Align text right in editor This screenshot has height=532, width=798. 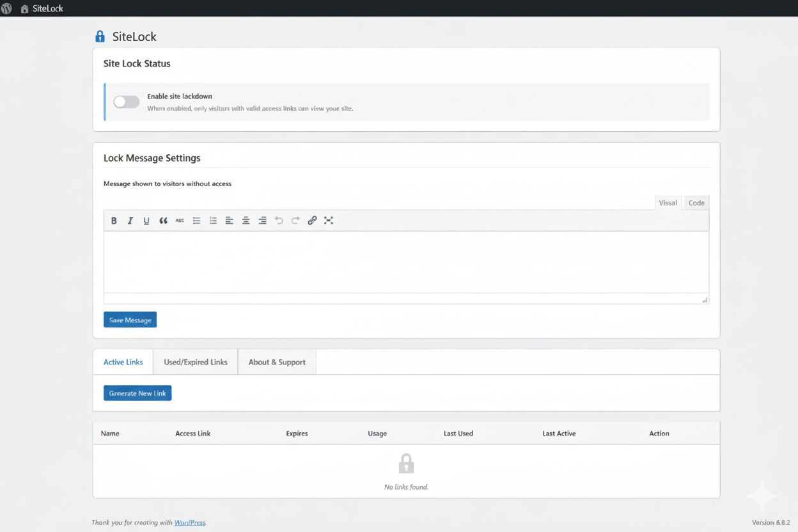pyautogui.click(x=262, y=221)
